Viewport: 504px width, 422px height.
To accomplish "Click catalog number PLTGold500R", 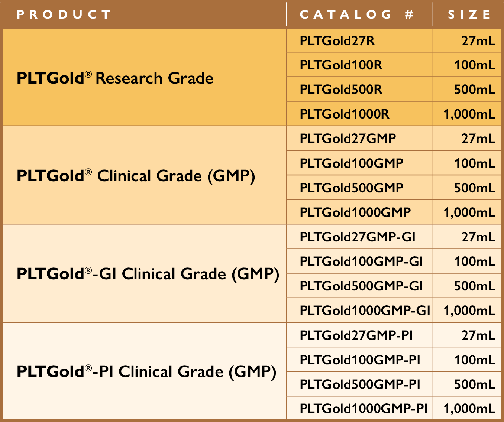I will [x=341, y=90].
